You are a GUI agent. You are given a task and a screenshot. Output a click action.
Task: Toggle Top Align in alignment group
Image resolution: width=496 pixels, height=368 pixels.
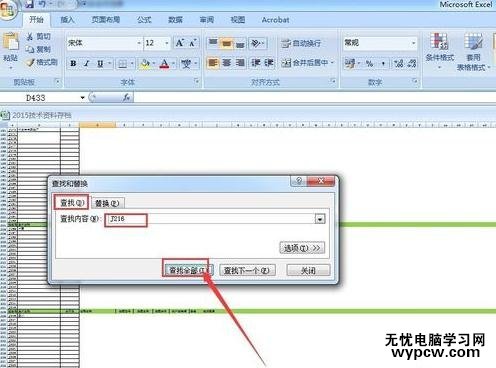(x=213, y=43)
